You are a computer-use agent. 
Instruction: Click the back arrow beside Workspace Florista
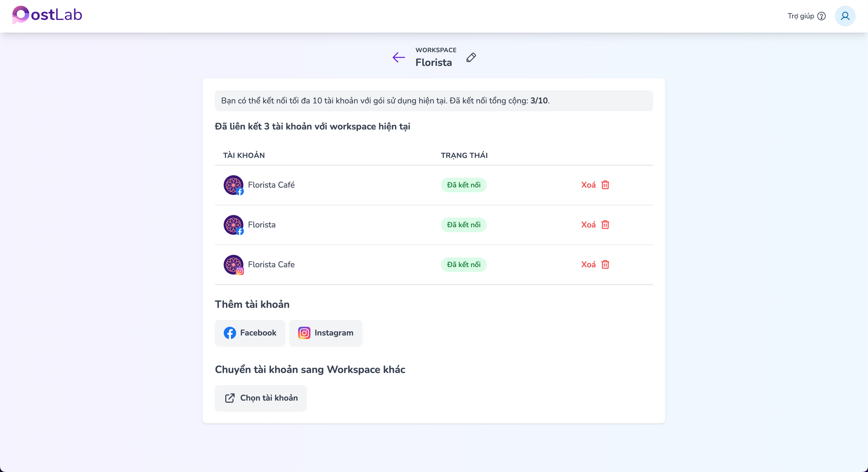(398, 57)
